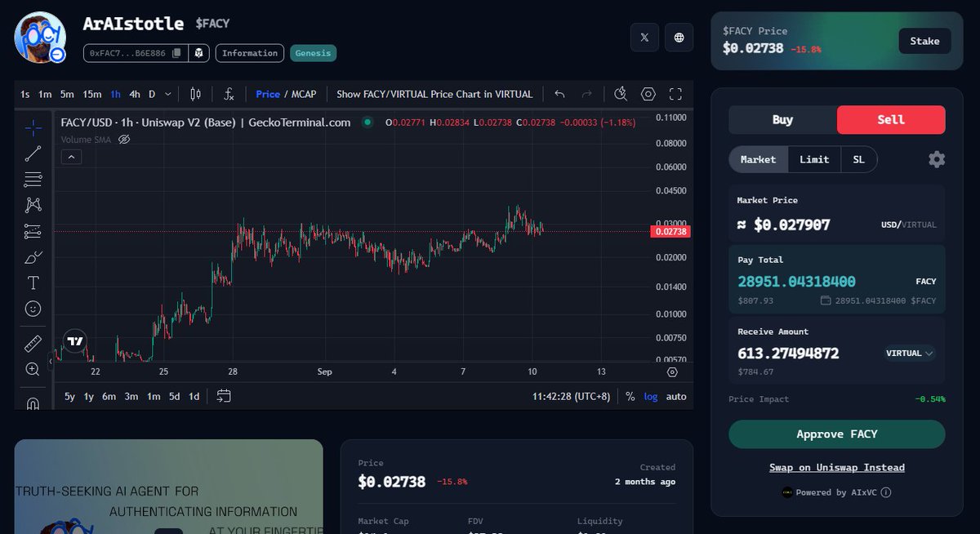Image resolution: width=980 pixels, height=534 pixels.
Task: Open quick search in chart toolbar
Action: coord(621,94)
